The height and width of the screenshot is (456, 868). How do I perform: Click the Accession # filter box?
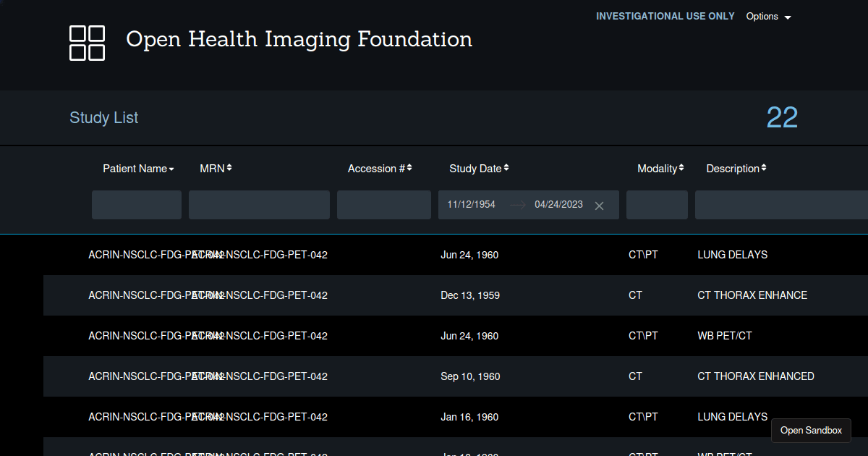(x=384, y=205)
